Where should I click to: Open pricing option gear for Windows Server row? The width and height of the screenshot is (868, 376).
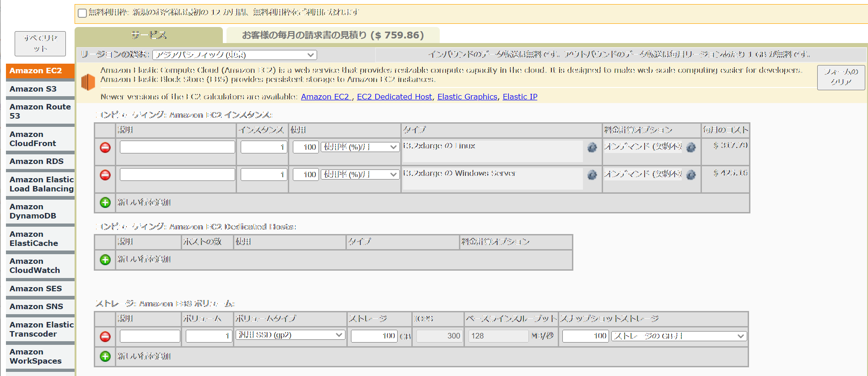tap(691, 175)
